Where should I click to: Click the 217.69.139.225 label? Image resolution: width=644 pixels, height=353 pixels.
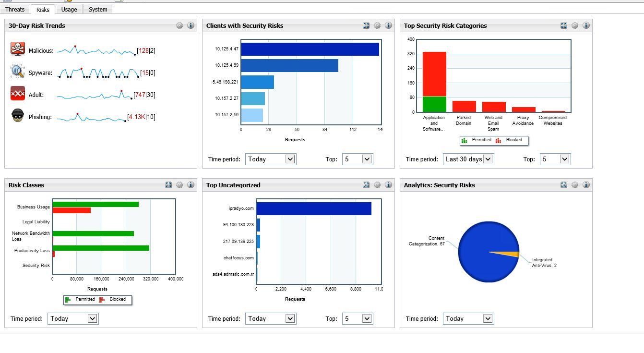coord(239,242)
